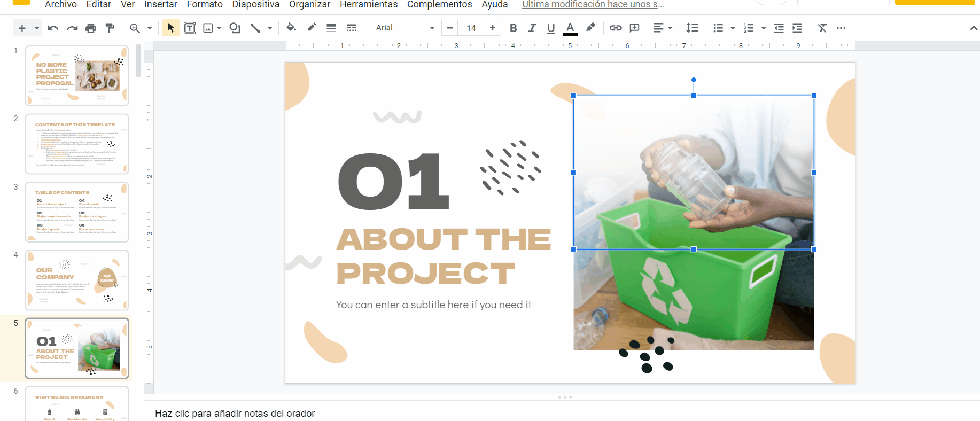Viewport: 980px width, 421px height.
Task: Expand the numbered list style arrow
Action: click(763, 28)
